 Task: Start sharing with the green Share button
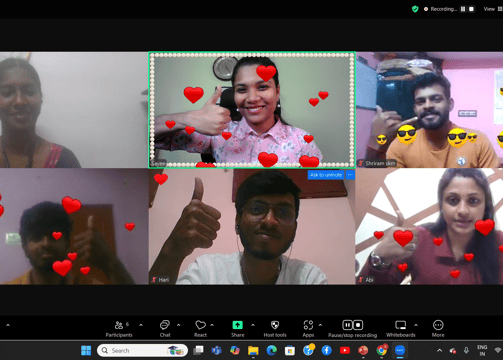coord(238,329)
